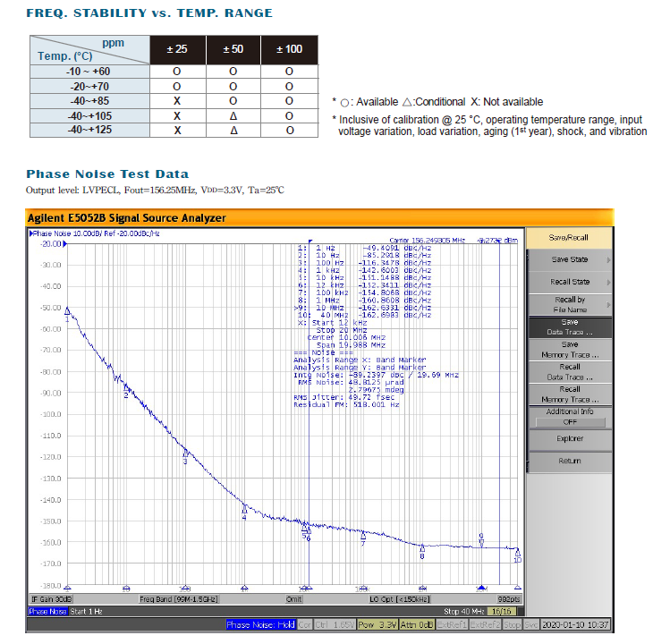Click marker list row 40 MHz value
Image resolution: width=653 pixels, height=644 pixels.
364,315
